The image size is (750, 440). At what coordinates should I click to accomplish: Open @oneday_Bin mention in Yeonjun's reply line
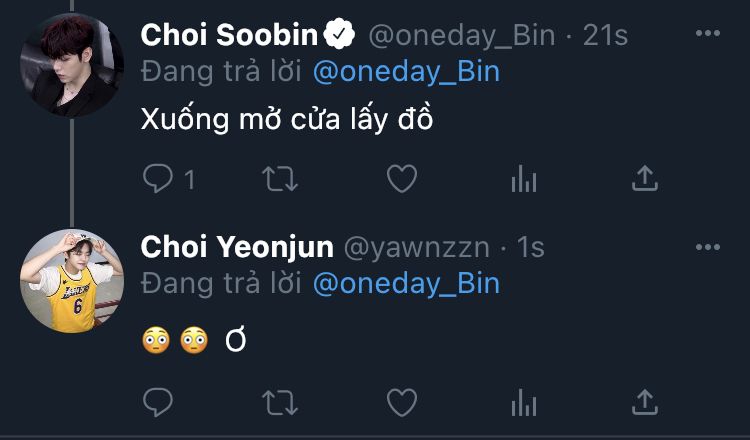406,283
